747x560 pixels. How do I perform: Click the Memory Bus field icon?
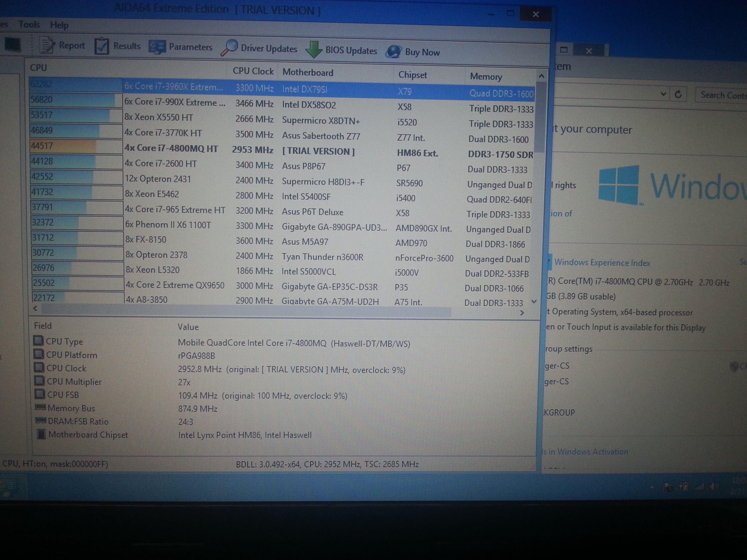pyautogui.click(x=40, y=407)
